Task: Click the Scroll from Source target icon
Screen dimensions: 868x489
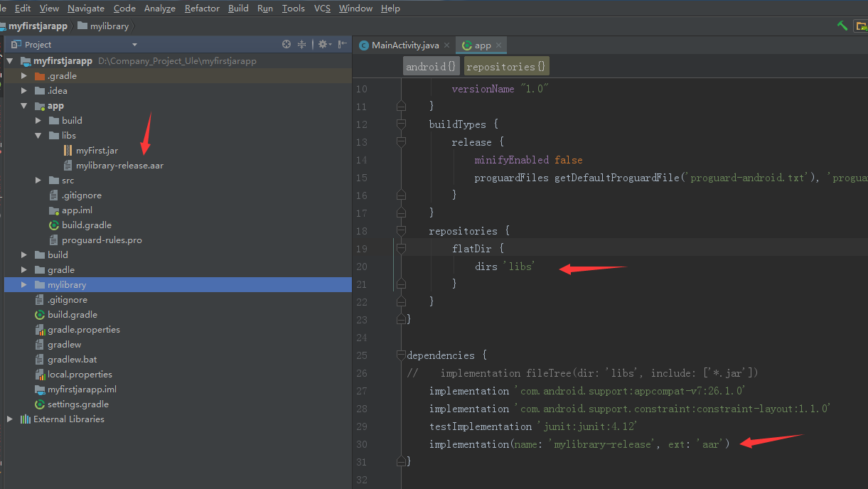Action: point(286,44)
